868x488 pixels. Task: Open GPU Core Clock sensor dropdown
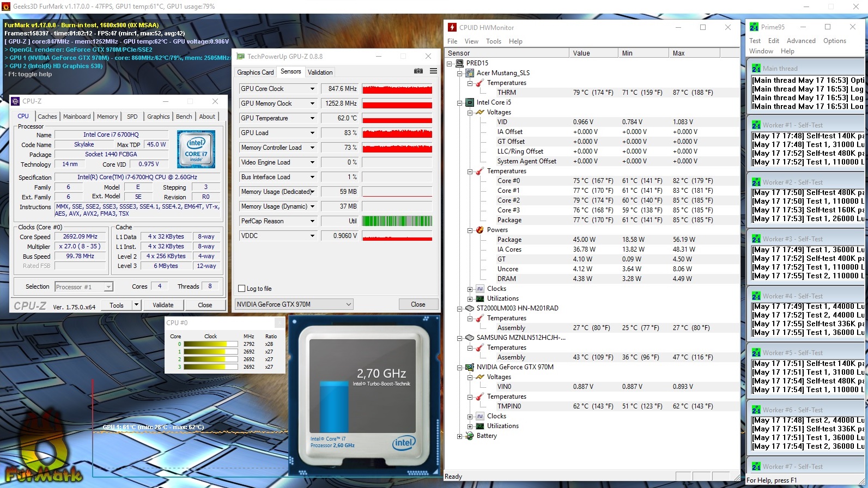[x=312, y=89]
